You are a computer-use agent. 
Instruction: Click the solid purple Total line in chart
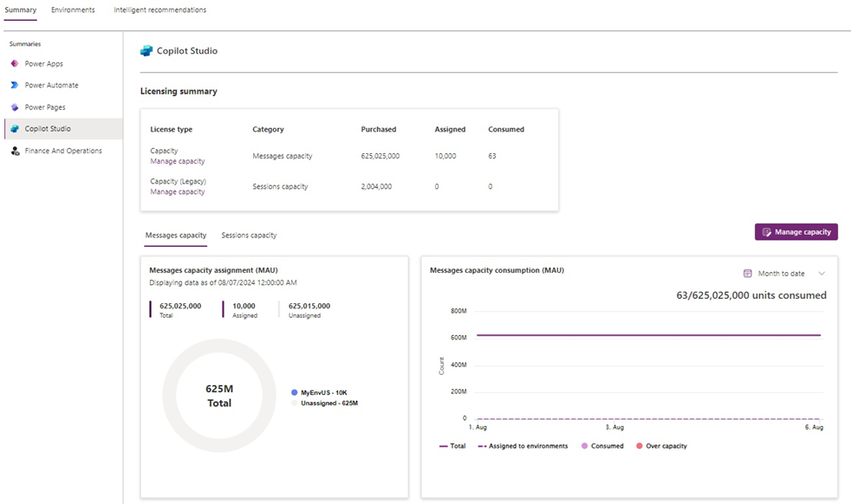pos(648,335)
